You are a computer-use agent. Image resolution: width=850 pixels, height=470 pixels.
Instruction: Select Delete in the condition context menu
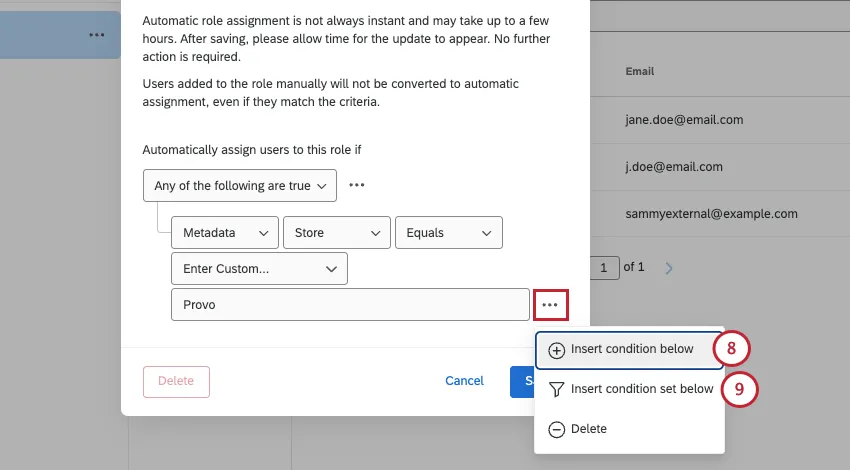tap(629, 429)
